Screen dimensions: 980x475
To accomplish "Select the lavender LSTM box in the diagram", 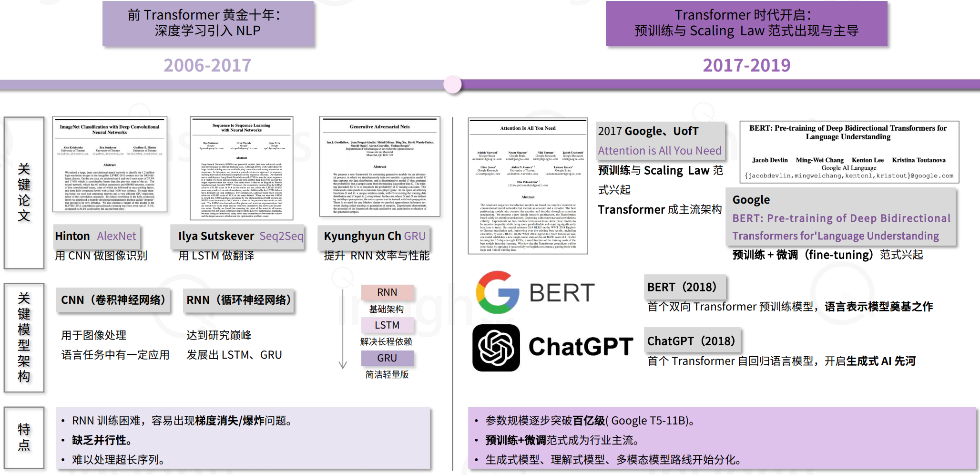I will click(x=387, y=325).
